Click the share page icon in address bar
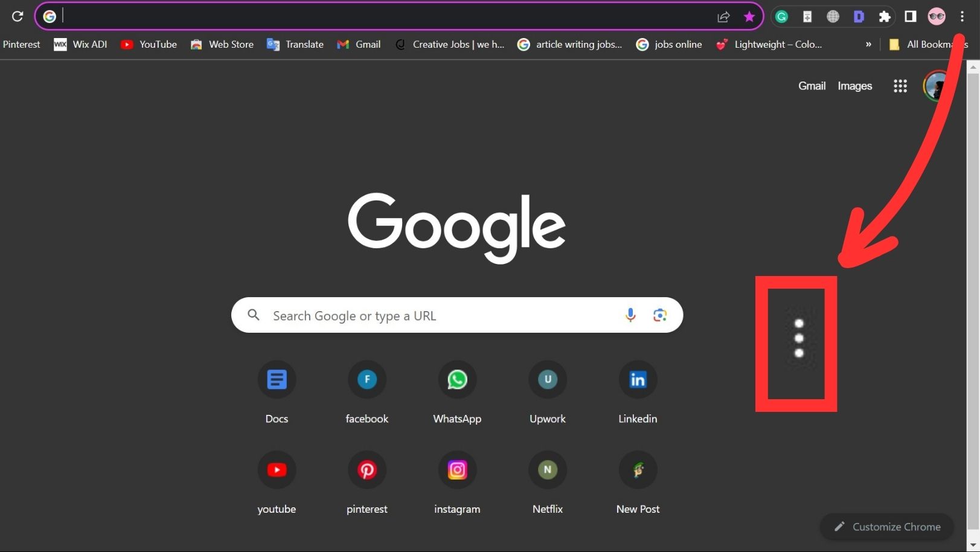 click(x=723, y=17)
